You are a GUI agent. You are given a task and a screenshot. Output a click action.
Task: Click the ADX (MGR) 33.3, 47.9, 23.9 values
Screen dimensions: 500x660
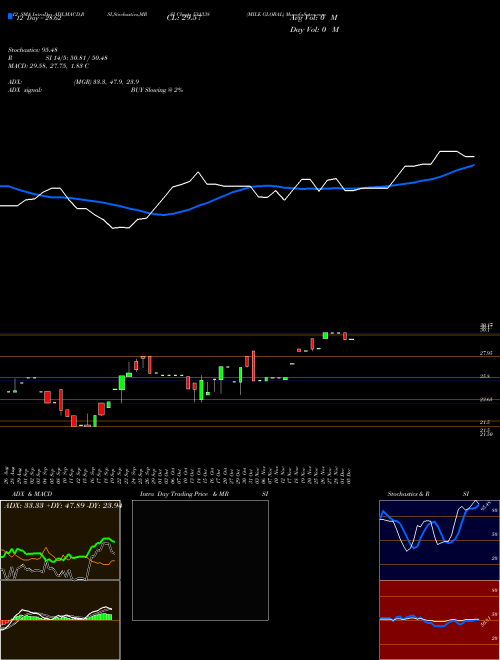[106, 82]
